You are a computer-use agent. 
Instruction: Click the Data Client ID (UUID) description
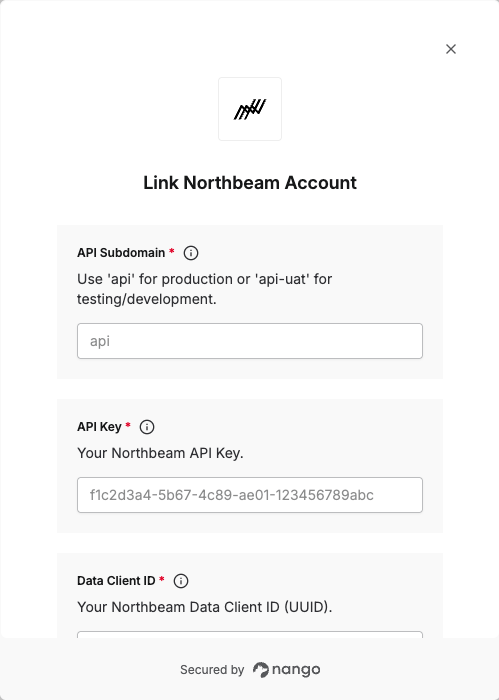point(204,607)
